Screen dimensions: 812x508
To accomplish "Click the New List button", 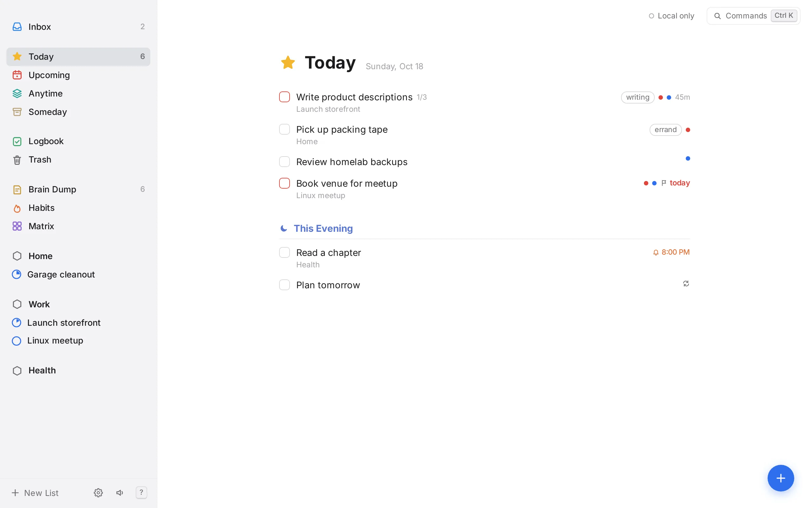I will point(35,492).
